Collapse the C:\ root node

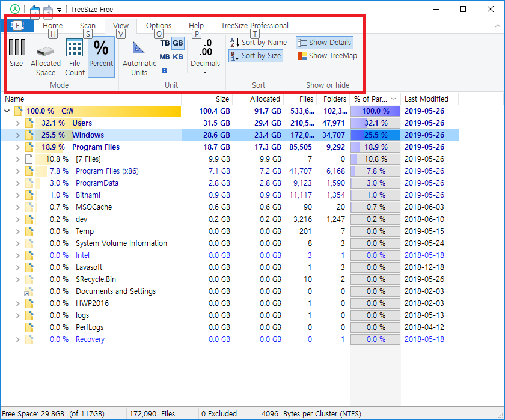click(7, 111)
